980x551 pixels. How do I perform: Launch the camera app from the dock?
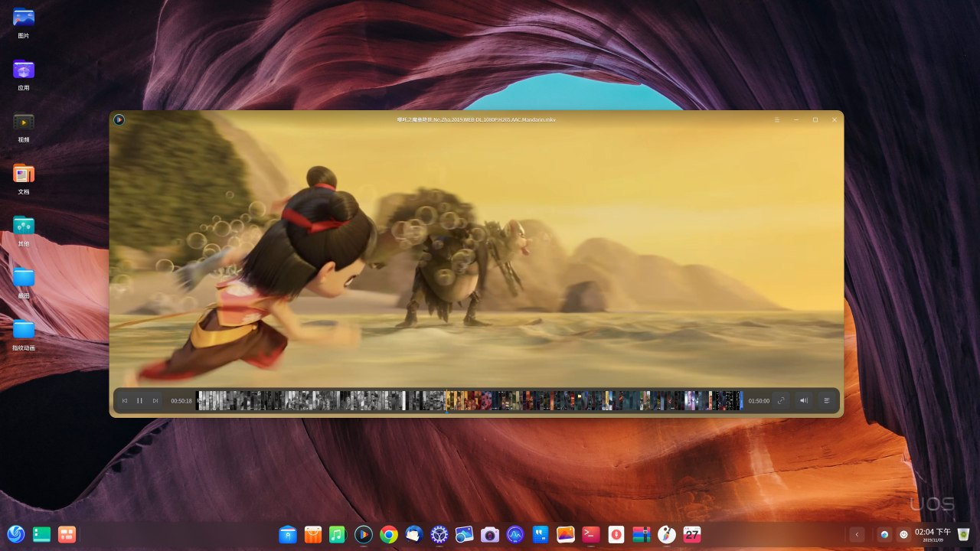coord(490,534)
